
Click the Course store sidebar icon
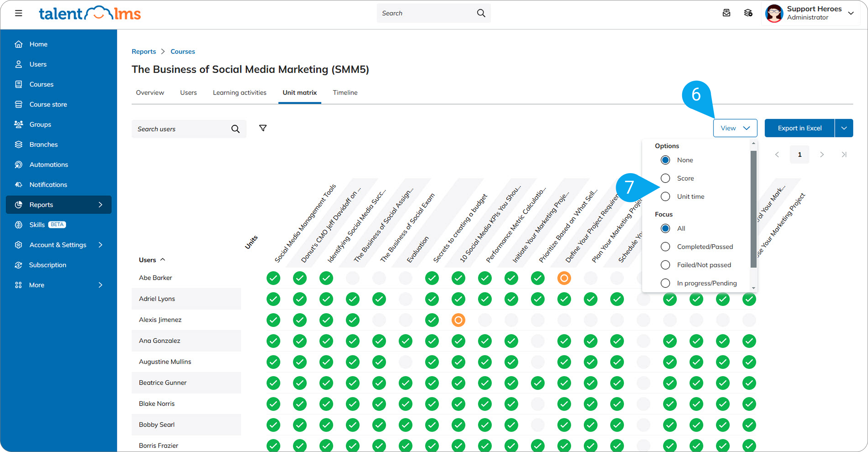click(x=18, y=104)
